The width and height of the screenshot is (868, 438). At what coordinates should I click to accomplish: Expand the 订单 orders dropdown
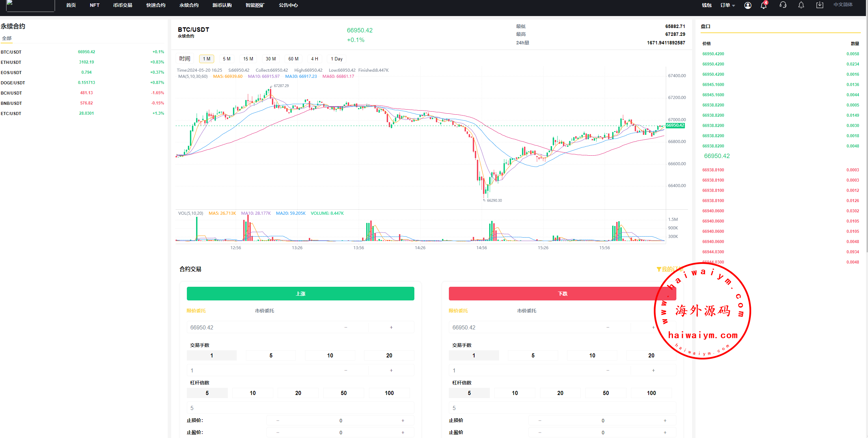pos(727,5)
